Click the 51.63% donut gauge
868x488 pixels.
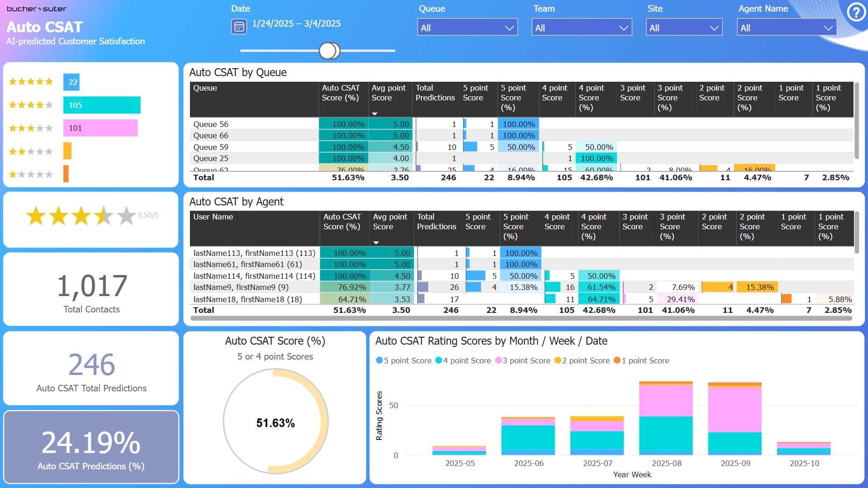point(275,421)
